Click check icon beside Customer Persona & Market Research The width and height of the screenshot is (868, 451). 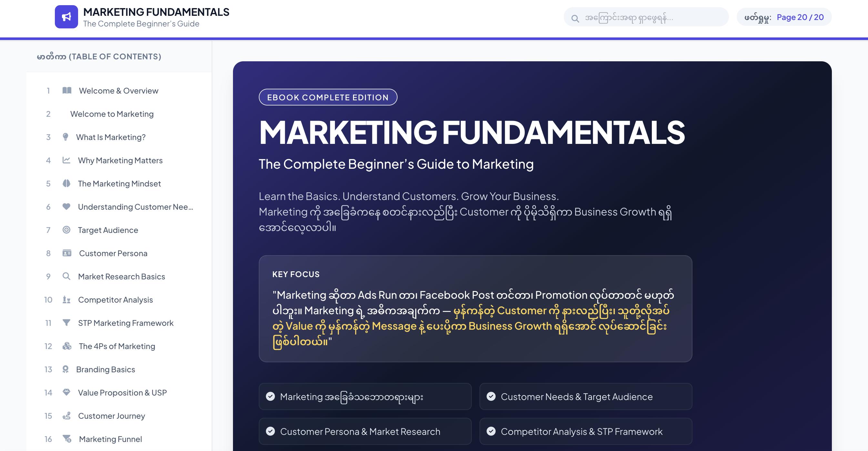(270, 431)
